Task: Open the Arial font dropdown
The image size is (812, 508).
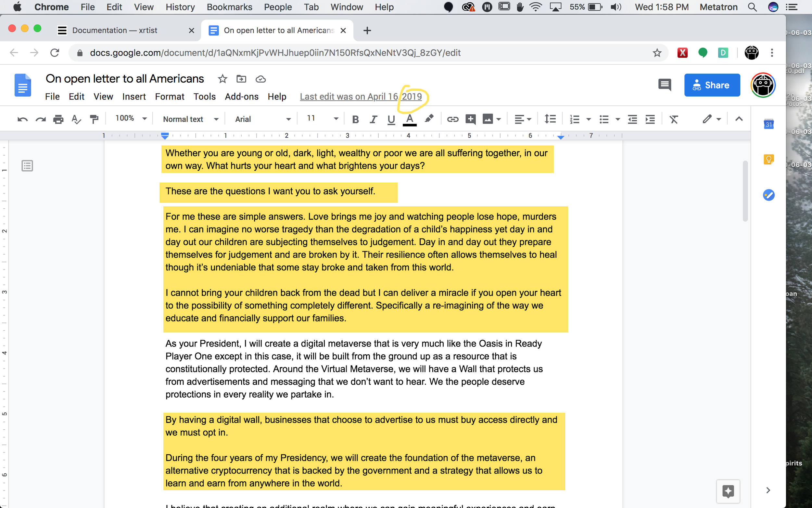Action: [x=262, y=119]
